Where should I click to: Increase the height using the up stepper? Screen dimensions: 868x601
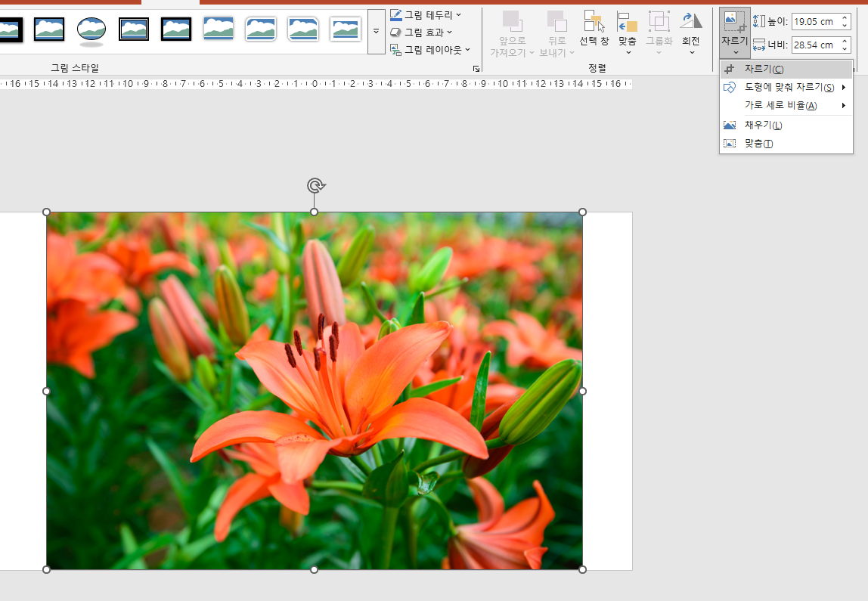click(845, 17)
